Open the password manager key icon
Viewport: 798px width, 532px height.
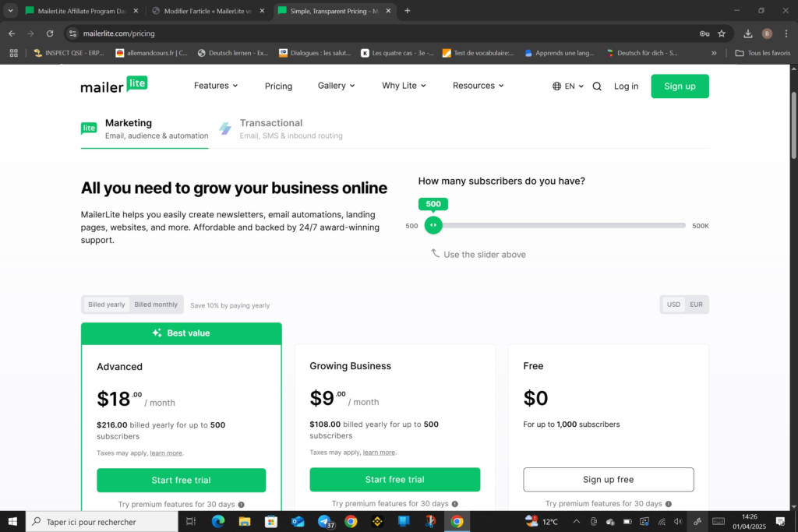(704, 33)
